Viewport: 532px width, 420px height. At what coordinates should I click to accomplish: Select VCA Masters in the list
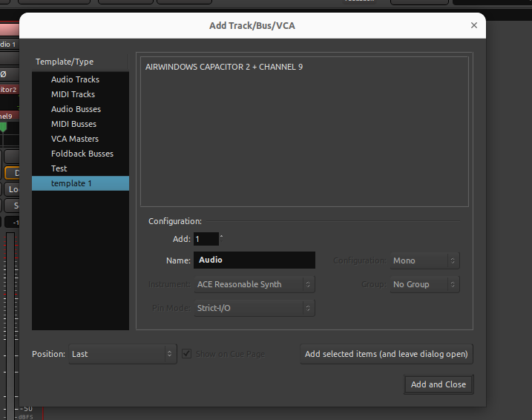point(74,139)
